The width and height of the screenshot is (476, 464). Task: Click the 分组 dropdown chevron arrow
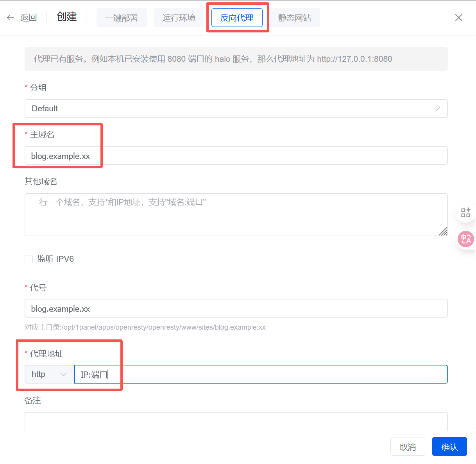[x=437, y=109]
